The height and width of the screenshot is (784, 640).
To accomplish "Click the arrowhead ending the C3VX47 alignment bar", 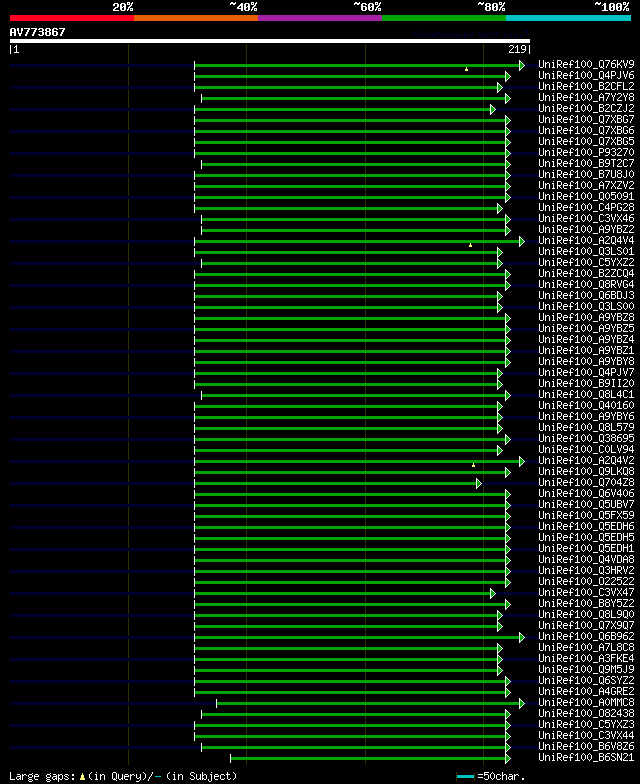I will tap(492, 594).
